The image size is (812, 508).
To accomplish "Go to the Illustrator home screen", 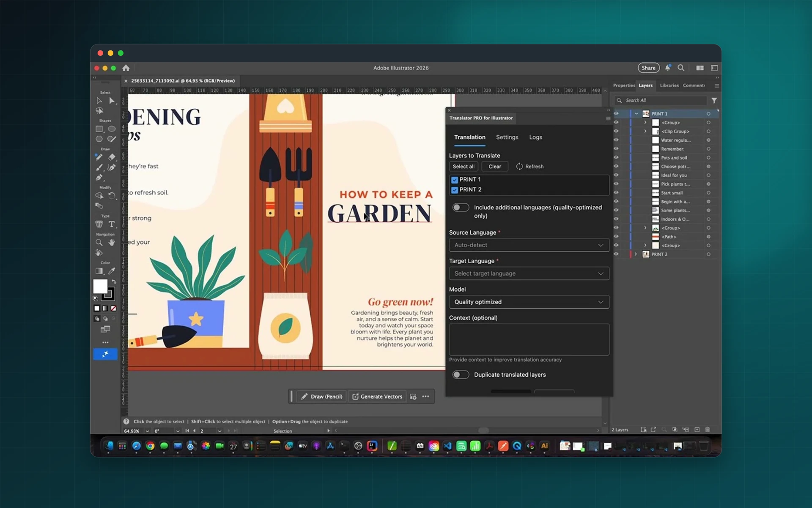I will coord(126,68).
